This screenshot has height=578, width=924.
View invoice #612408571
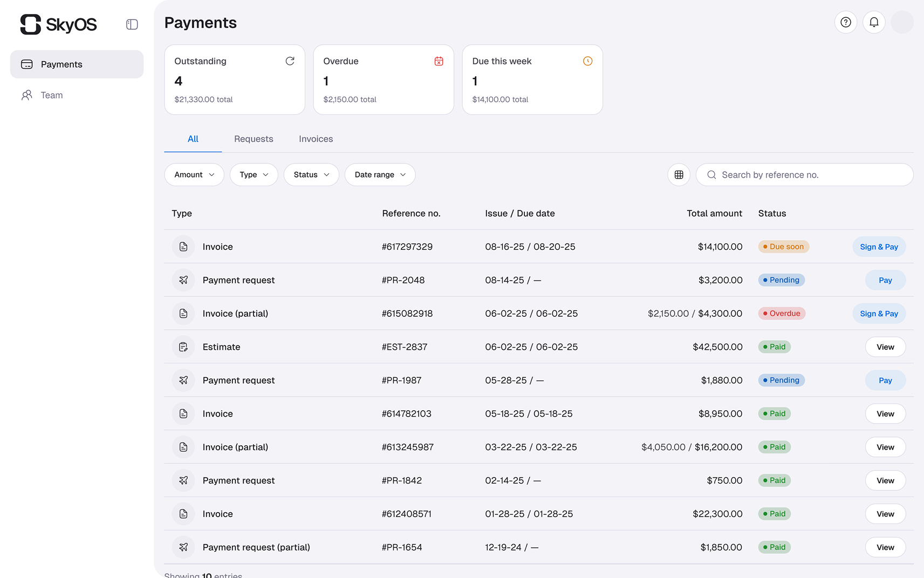[x=885, y=514]
